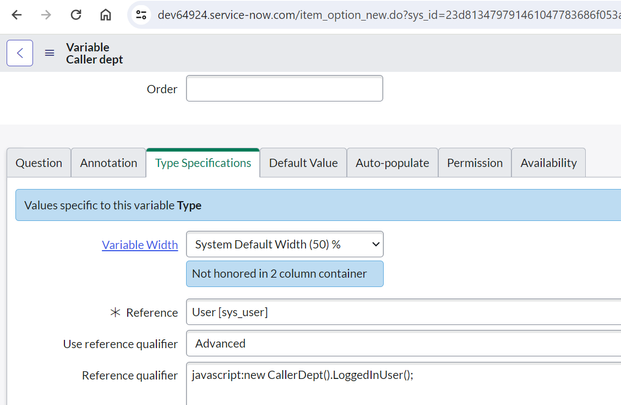Click the Order field label
621x405 pixels.
[162, 89]
